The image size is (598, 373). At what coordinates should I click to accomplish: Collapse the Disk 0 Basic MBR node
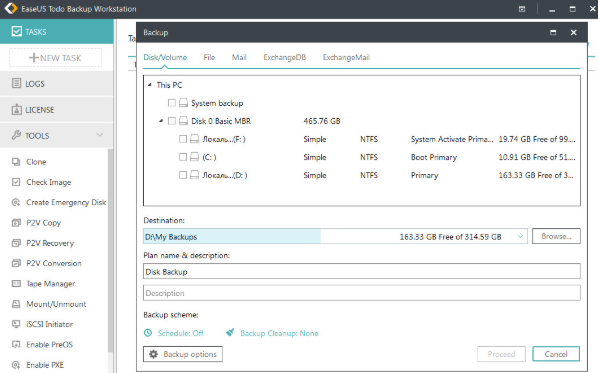pyautogui.click(x=161, y=121)
